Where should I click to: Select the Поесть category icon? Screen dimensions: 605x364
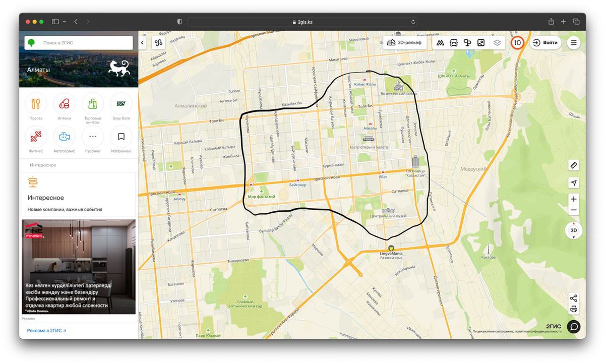pyautogui.click(x=36, y=104)
